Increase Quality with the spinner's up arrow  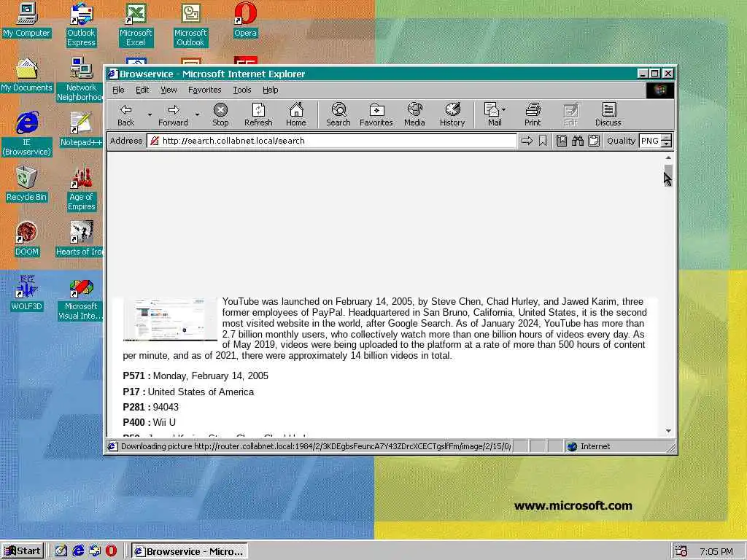(667, 138)
